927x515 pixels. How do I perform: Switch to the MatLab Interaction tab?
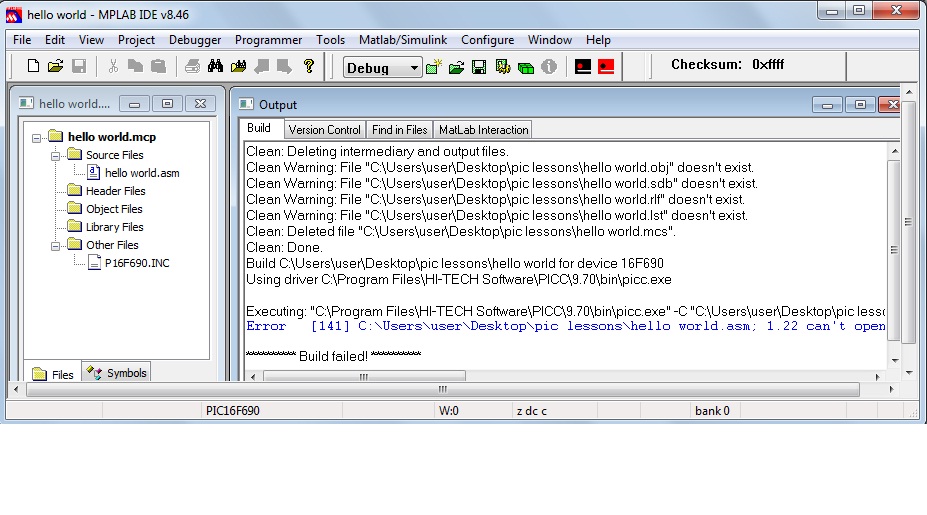pyautogui.click(x=483, y=129)
